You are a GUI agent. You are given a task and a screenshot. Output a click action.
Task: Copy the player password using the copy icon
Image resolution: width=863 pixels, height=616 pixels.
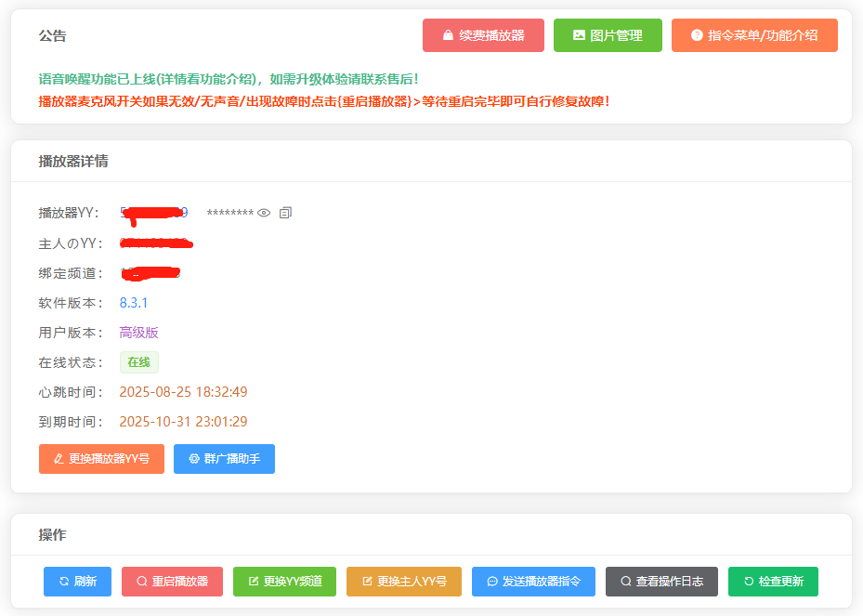click(285, 213)
